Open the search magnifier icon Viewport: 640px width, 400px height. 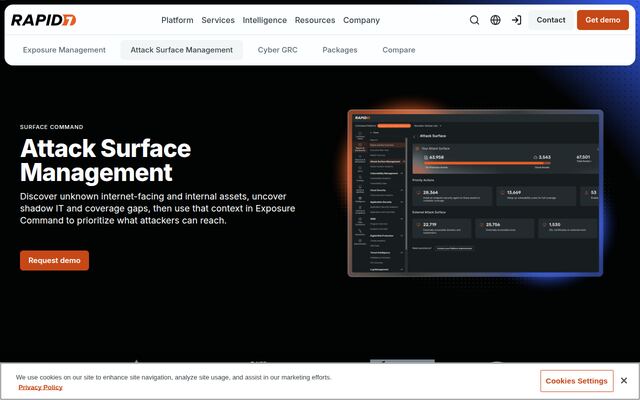474,20
